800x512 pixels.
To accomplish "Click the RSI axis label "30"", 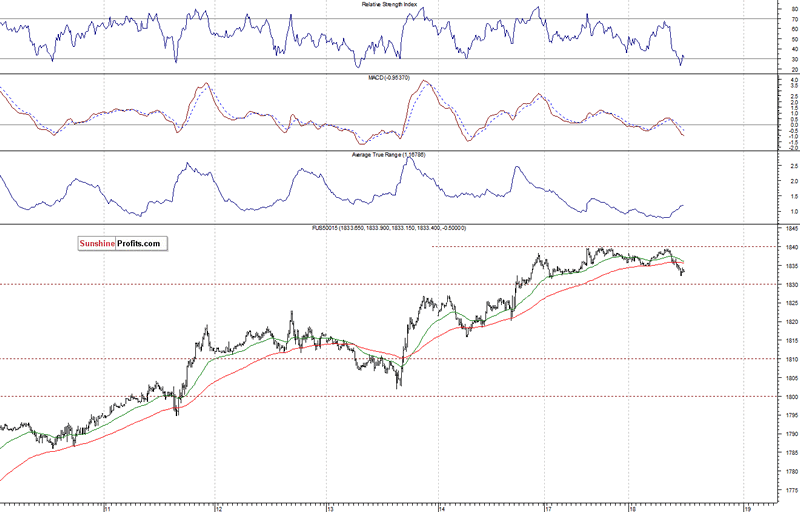I will click(795, 59).
